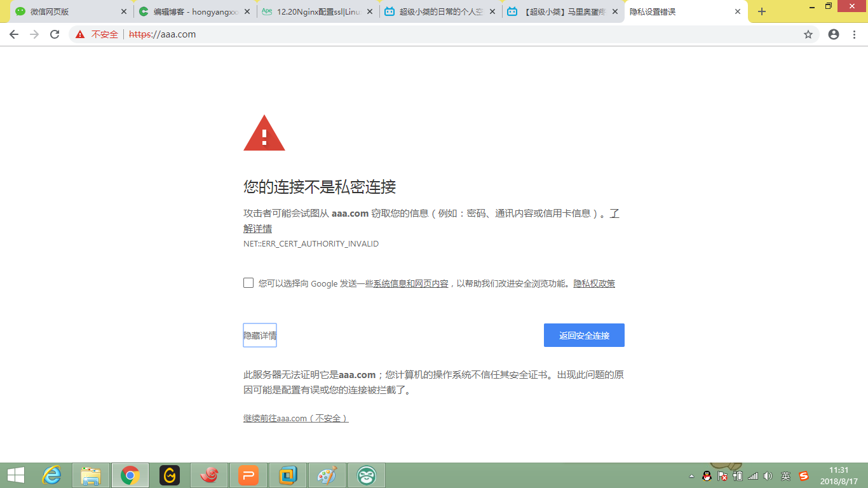868x488 pixels.
Task: Open the Windows Start button
Action: point(16,475)
